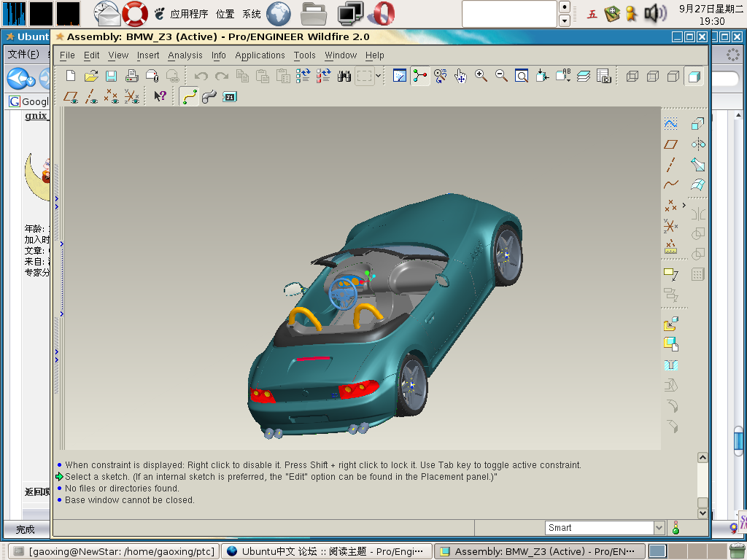This screenshot has height=560, width=747.
Task: Toggle datum points display
Action: coord(112,97)
